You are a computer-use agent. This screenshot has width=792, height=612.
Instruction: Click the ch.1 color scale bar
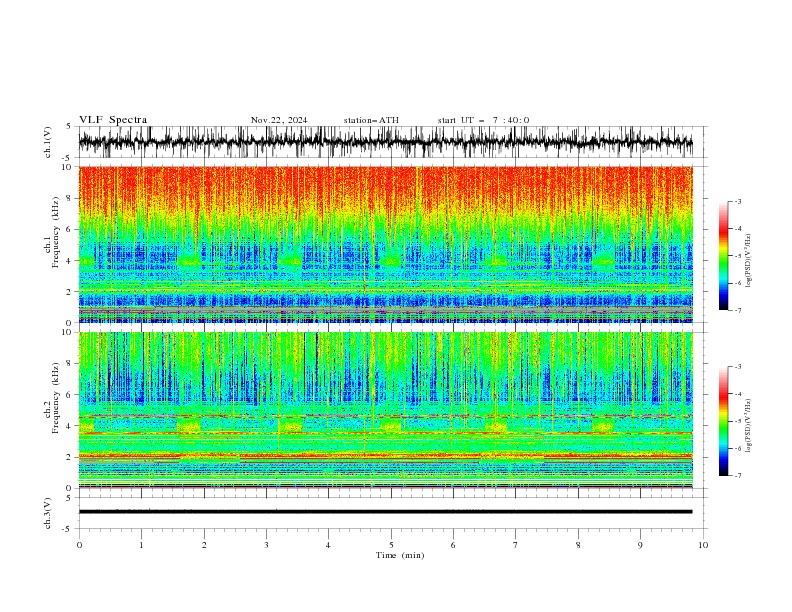pos(724,256)
